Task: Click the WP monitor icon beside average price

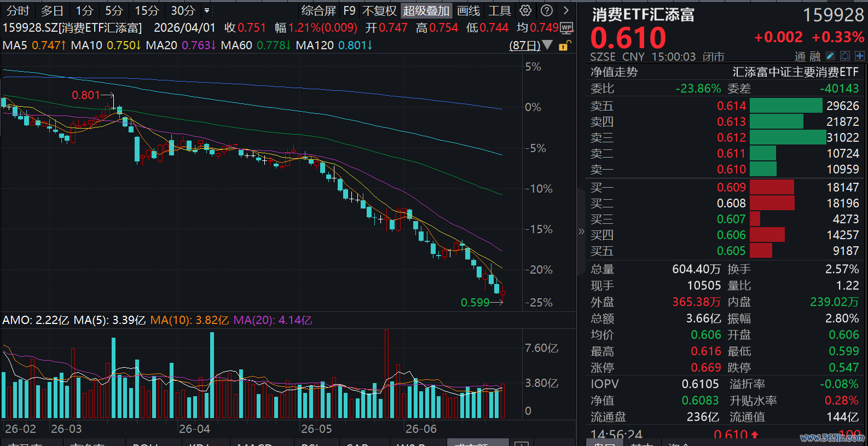Action: [x=567, y=27]
